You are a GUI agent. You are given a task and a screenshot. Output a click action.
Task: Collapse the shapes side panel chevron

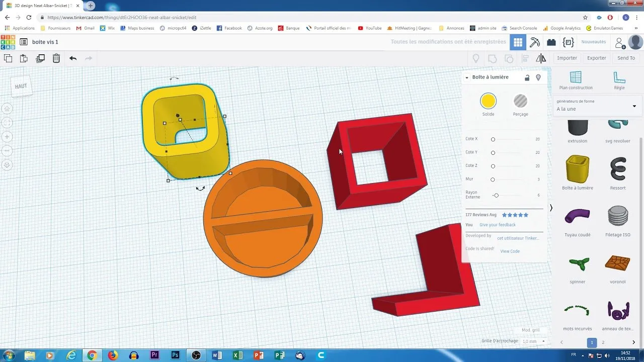(551, 208)
